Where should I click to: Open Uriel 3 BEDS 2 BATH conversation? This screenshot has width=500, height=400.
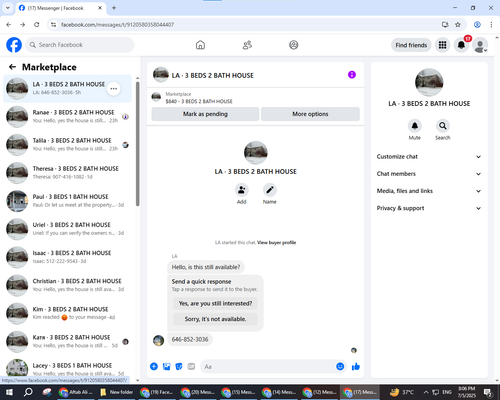coord(68,229)
